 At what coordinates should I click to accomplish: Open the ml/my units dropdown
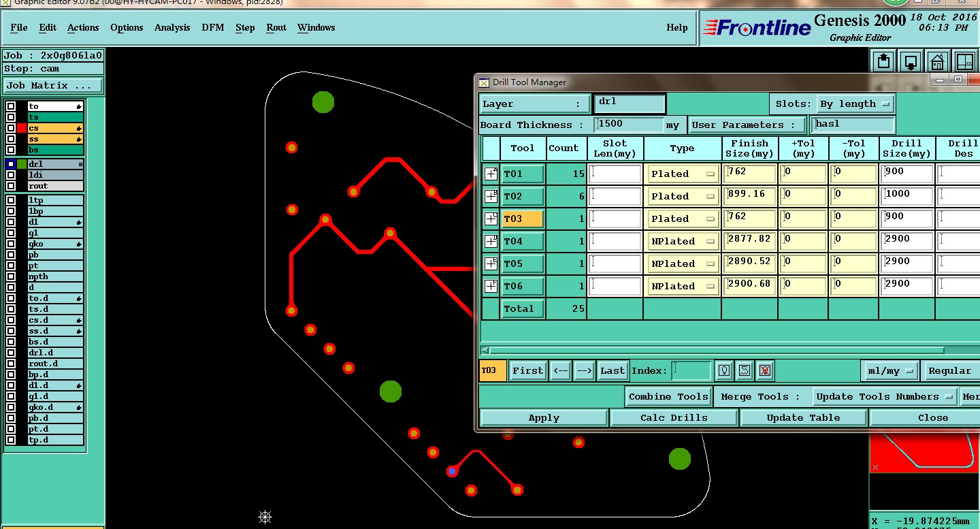coord(889,371)
